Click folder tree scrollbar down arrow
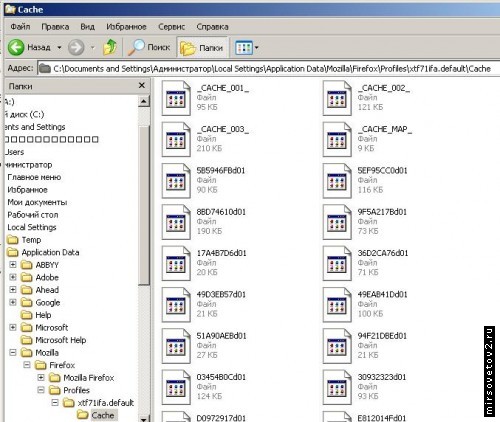The image size is (500, 422). (x=144, y=419)
